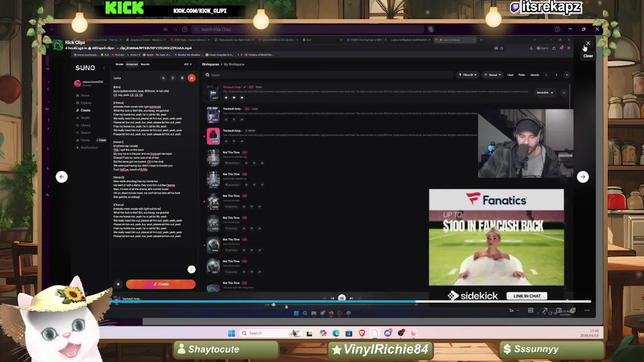Viewport: 644px width, 362px height.
Task: Click the orange close button in Lyrics header
Action: tap(191, 78)
